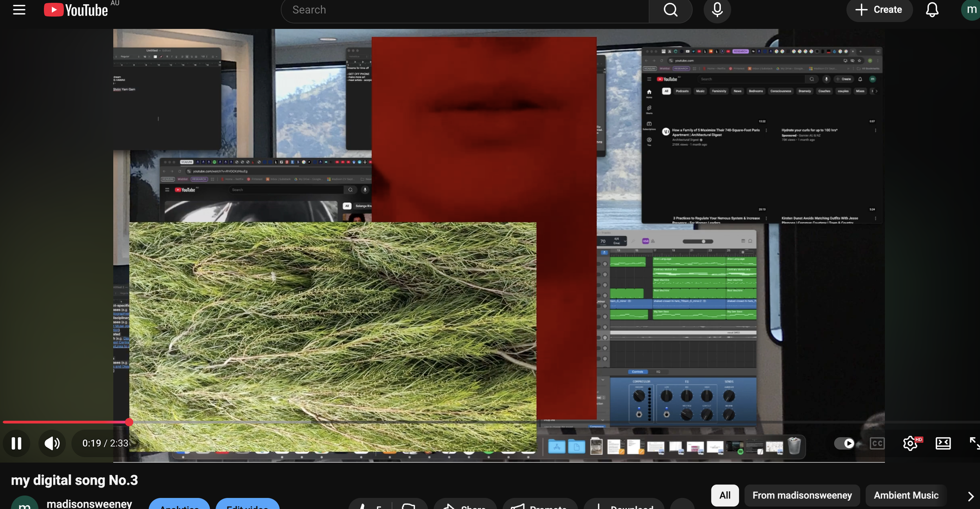Open the madisonsweeney channel link
Image resolution: width=980 pixels, height=509 pixels.
(x=89, y=503)
